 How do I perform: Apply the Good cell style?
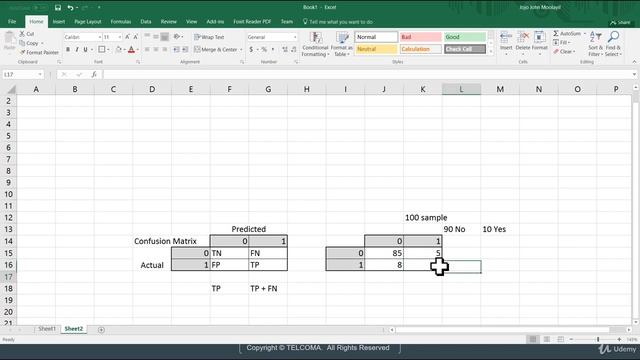pos(464,37)
